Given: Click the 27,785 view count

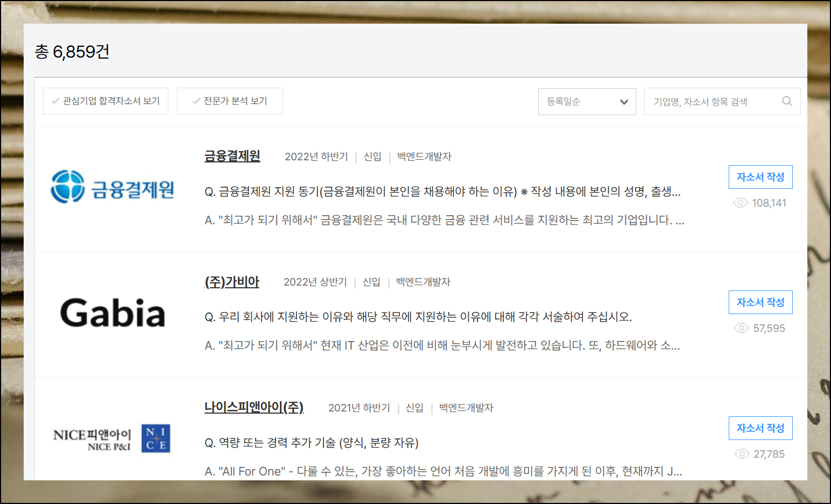Looking at the screenshot, I should [769, 454].
